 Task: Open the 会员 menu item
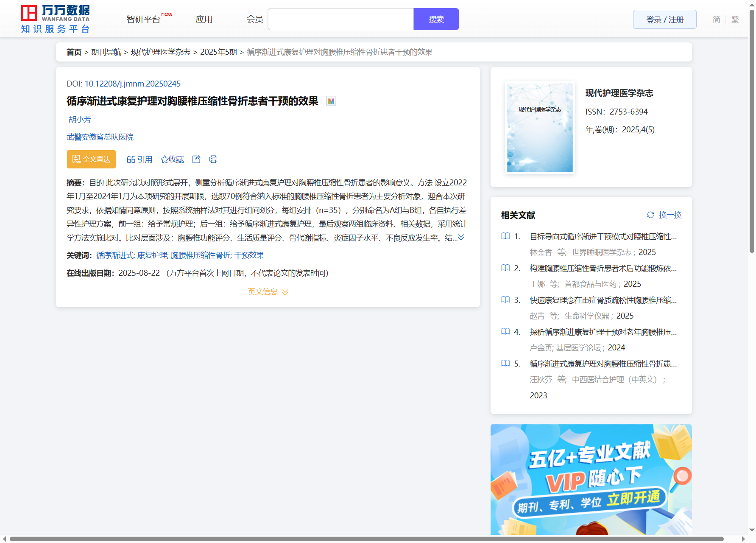click(x=255, y=20)
